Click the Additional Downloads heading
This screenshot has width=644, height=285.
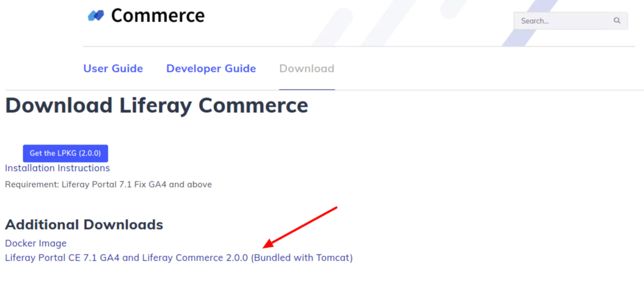pos(84,225)
